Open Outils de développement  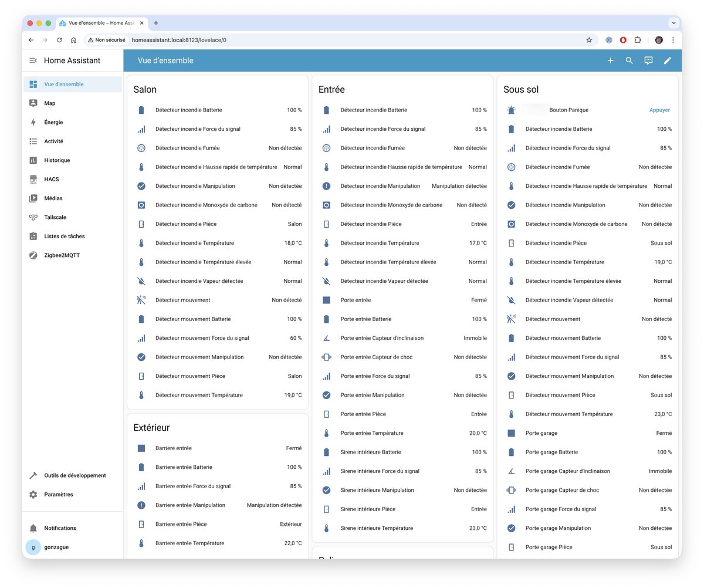[x=73, y=475]
